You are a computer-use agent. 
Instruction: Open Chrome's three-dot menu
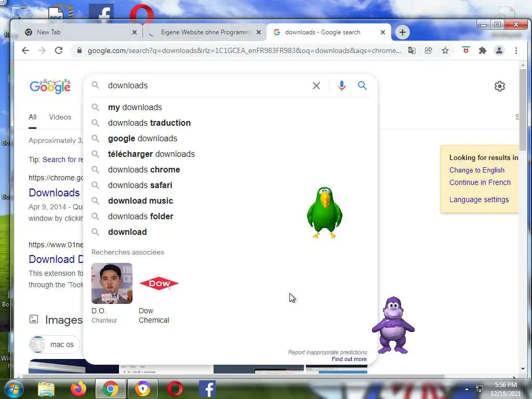tap(516, 50)
